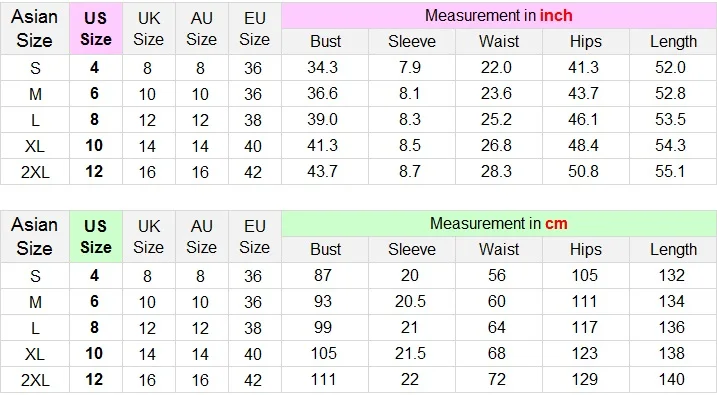Screen dimensions: 717x395
Task: Click the hips value 50.8 in the inch table
Action: coord(583,171)
